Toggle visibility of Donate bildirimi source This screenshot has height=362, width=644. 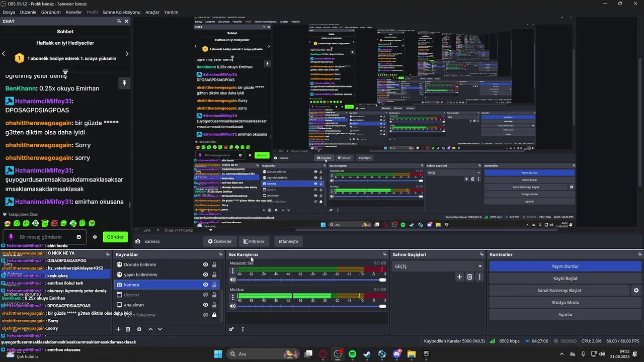click(205, 264)
